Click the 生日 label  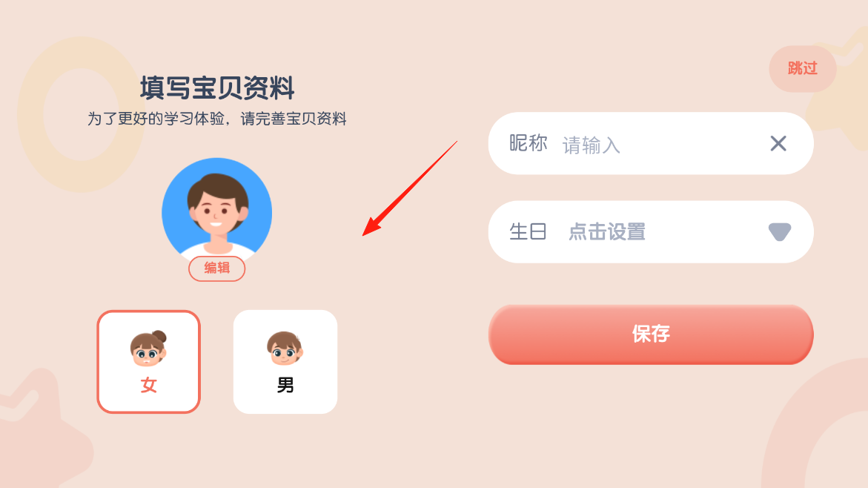[528, 231]
